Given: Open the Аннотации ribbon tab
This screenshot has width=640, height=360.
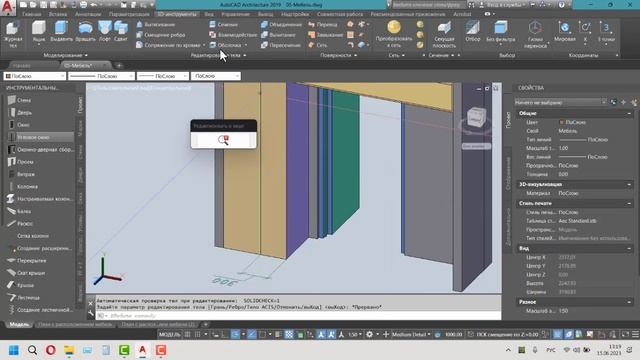Looking at the screenshot, I should (88, 14).
